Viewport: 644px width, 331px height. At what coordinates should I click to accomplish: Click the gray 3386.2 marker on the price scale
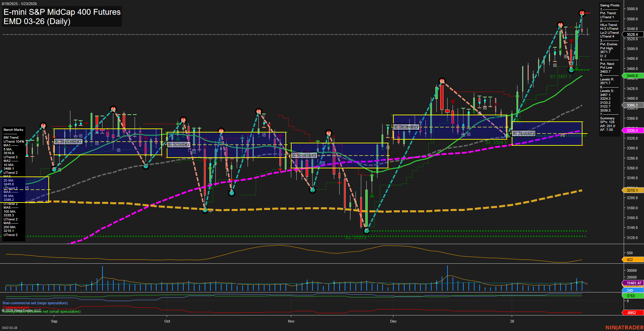(x=632, y=105)
